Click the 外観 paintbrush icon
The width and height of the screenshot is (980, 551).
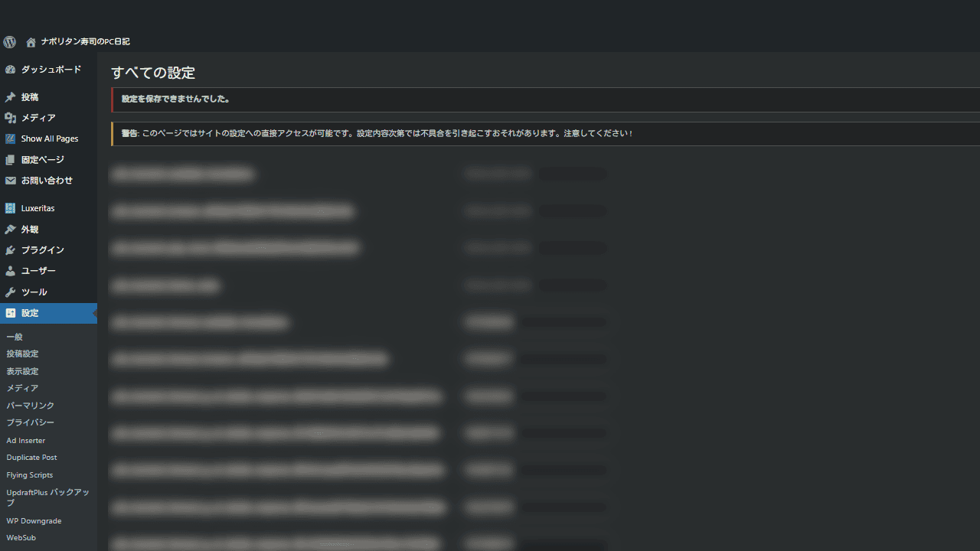(x=10, y=230)
